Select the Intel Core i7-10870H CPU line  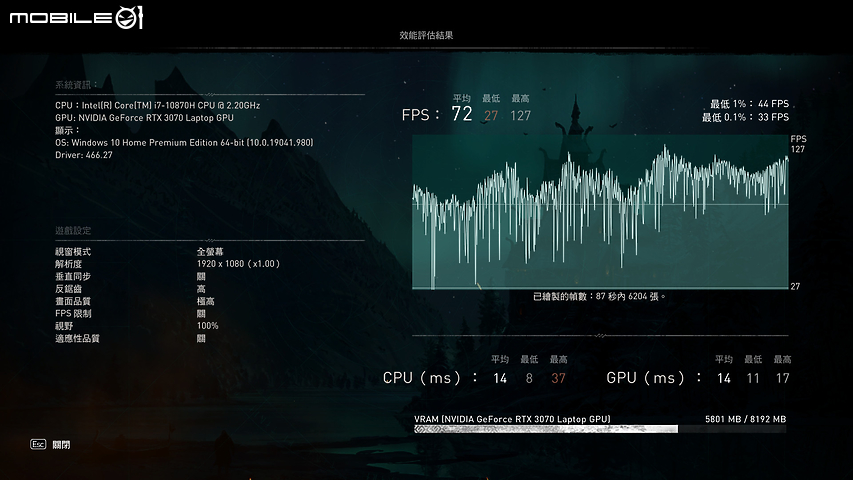click(x=157, y=106)
